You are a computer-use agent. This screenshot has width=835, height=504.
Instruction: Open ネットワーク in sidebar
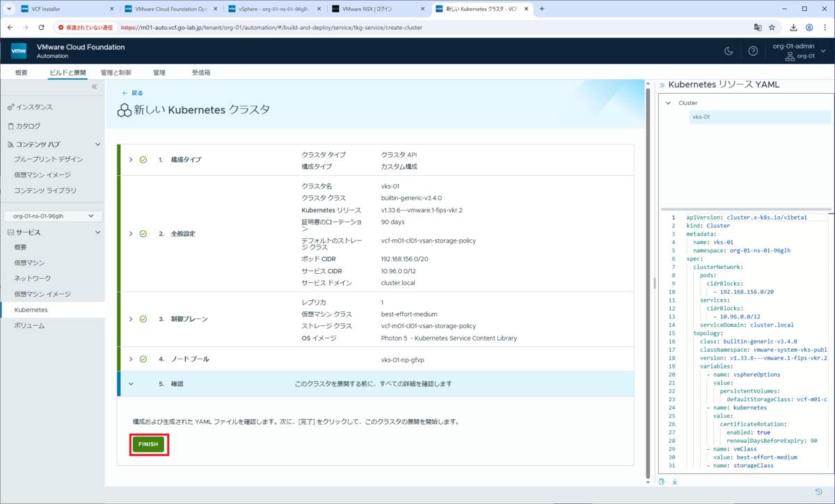(33, 278)
